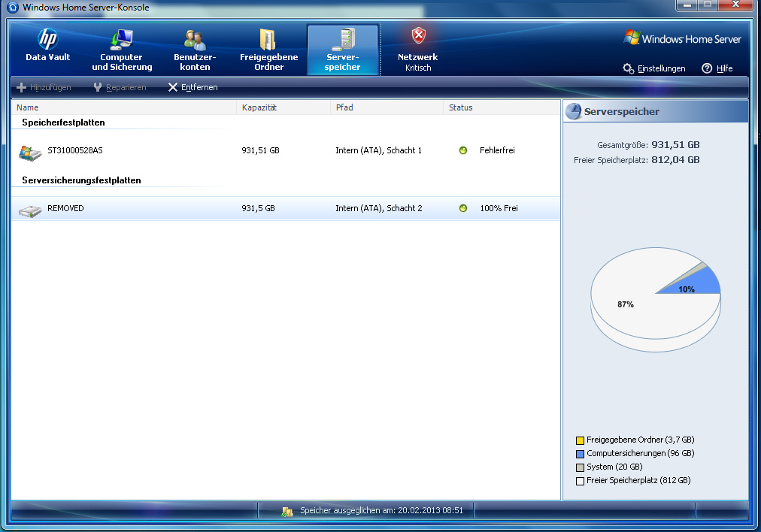Sort by the Status column header
761x532 pixels.
click(502, 107)
